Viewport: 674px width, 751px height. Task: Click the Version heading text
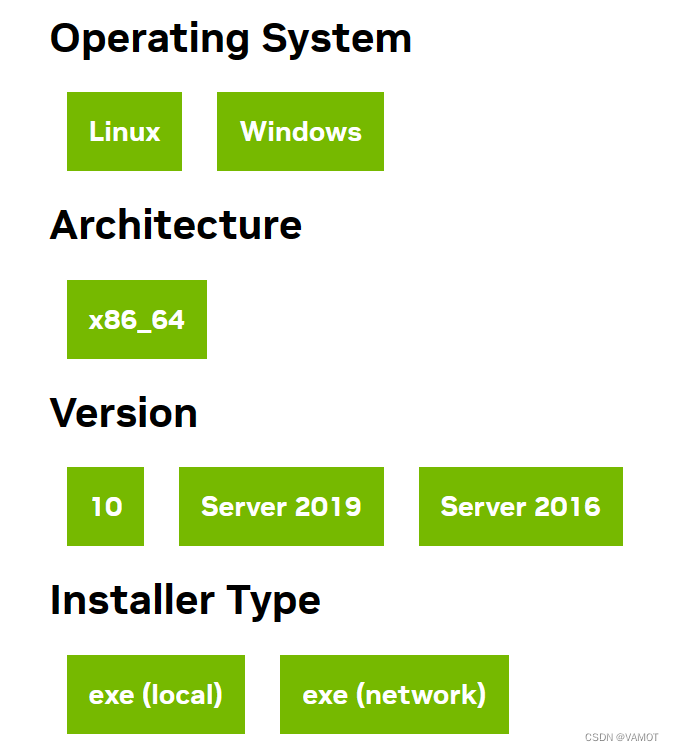pyautogui.click(x=124, y=413)
